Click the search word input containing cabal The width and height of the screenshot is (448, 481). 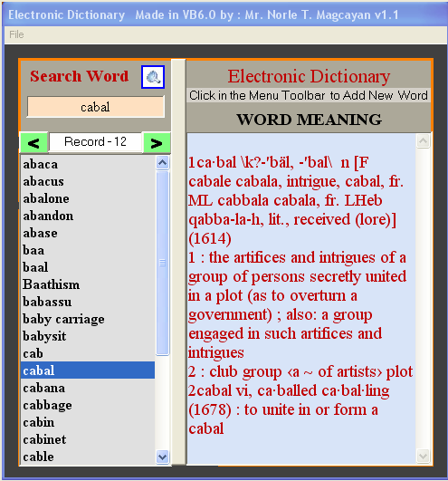(x=96, y=107)
